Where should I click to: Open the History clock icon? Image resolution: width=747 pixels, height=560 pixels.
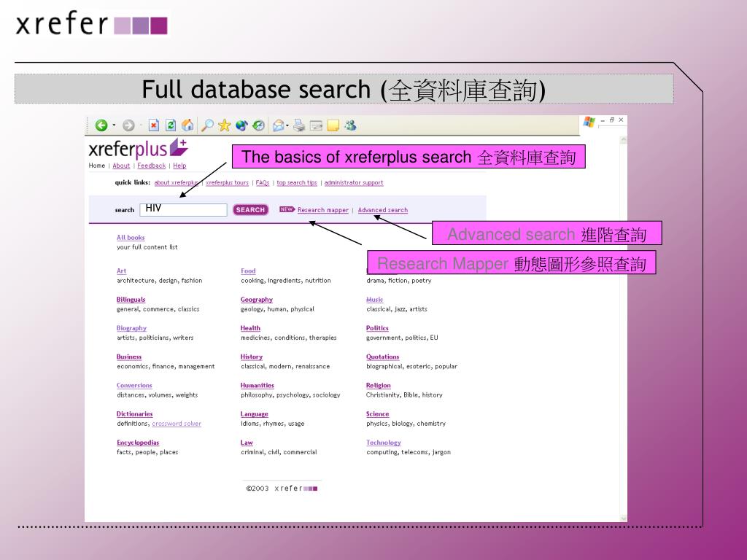(x=258, y=125)
